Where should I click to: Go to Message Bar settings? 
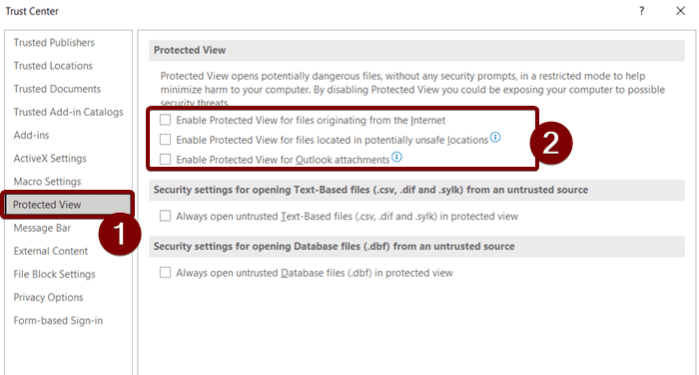42,228
